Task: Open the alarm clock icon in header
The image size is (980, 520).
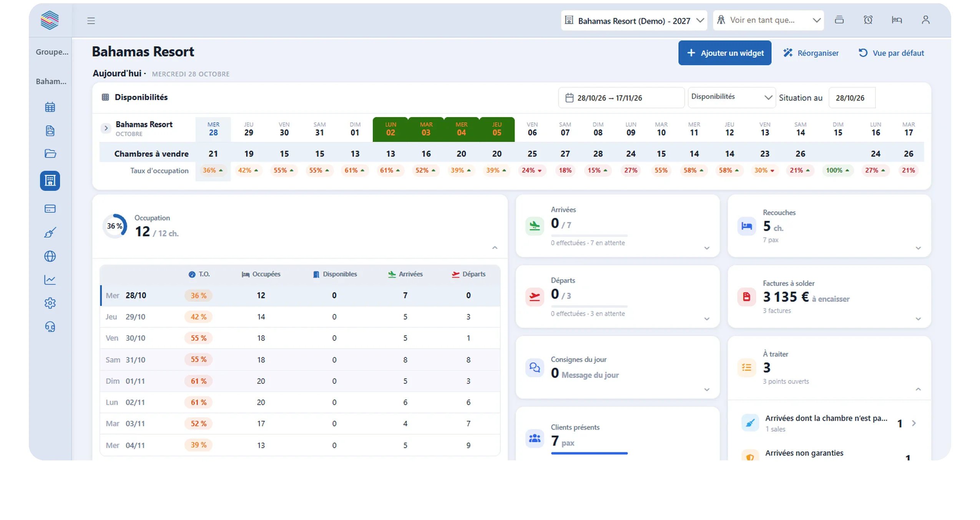Action: pyautogui.click(x=868, y=20)
